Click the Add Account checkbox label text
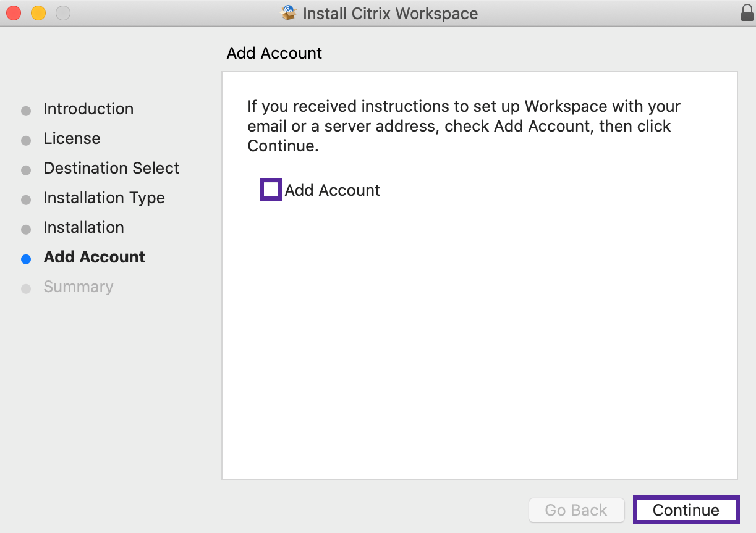756x533 pixels. tap(333, 190)
